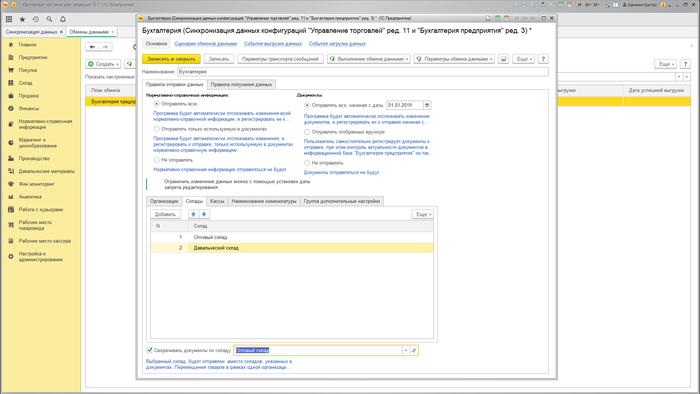
Task: Select 'Отправлять всю' reference data option
Action: pyautogui.click(x=157, y=104)
